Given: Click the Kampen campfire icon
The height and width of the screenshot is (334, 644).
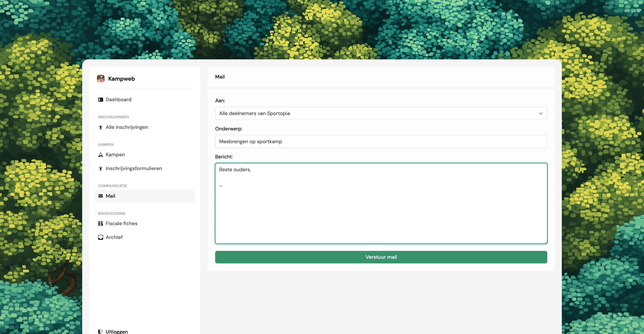Looking at the screenshot, I should tap(100, 155).
